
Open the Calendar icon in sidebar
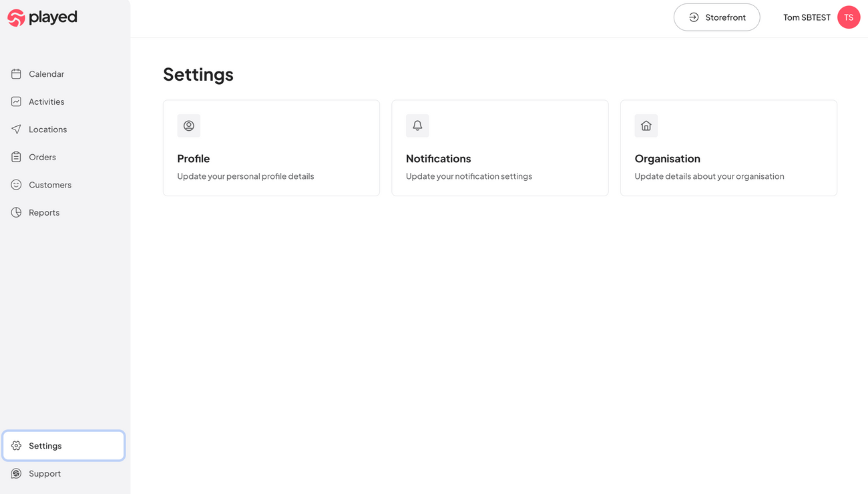click(16, 73)
